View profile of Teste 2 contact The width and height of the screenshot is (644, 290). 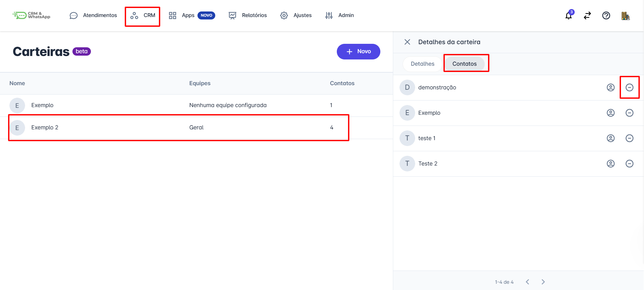[610, 164]
